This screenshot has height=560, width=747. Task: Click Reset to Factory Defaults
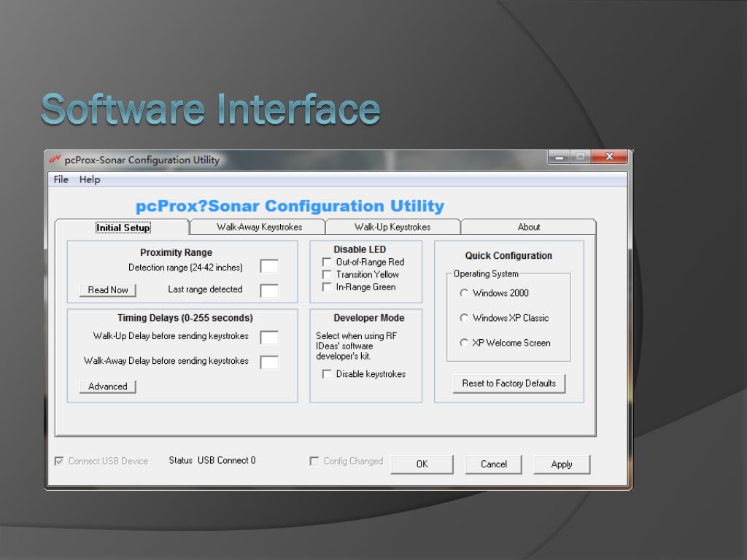click(x=508, y=384)
